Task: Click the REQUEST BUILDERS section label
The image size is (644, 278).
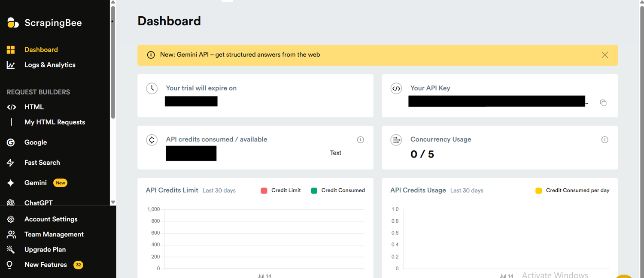Action: 38,92
